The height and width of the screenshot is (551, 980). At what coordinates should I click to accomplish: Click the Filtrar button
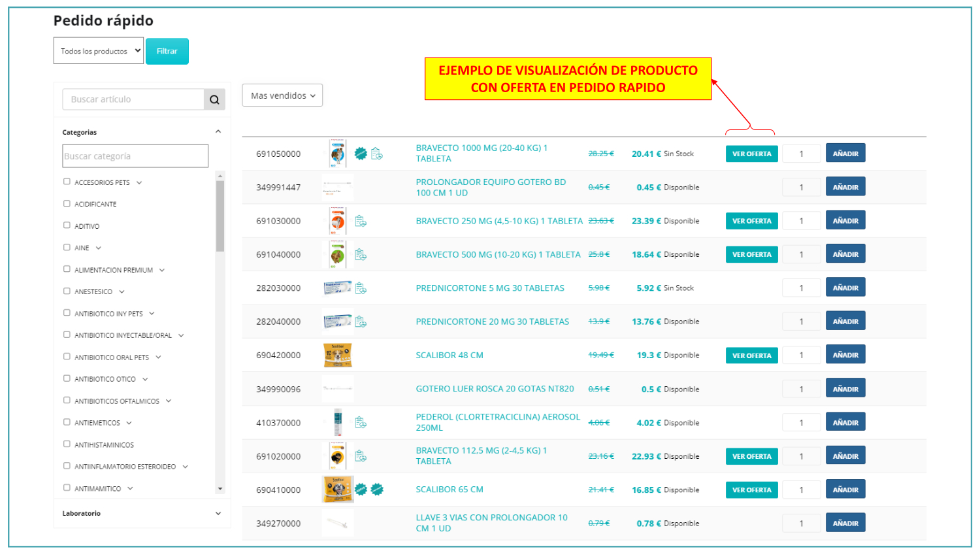pyautogui.click(x=167, y=51)
